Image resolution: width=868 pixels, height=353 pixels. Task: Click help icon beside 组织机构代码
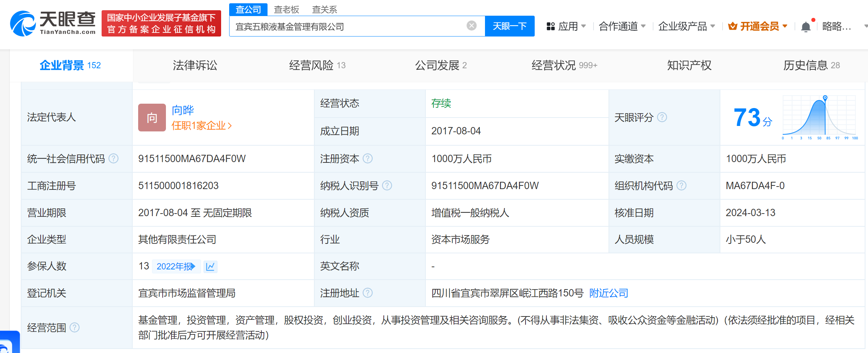(681, 185)
